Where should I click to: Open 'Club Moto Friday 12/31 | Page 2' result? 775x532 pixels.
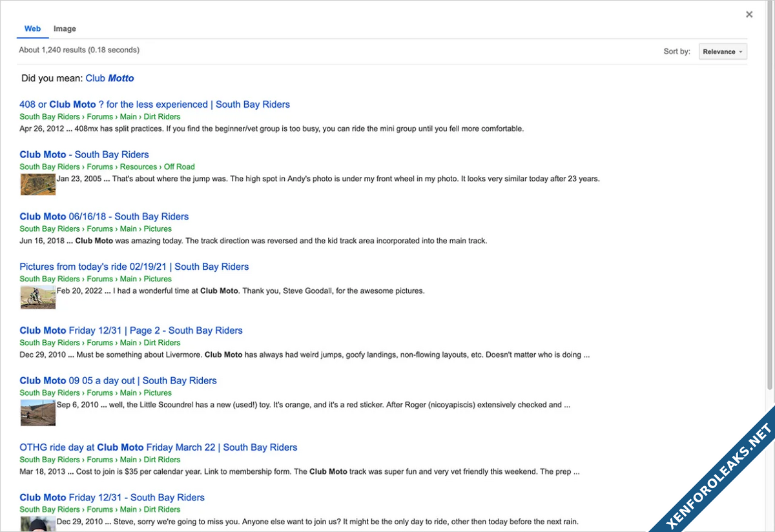[x=130, y=331]
